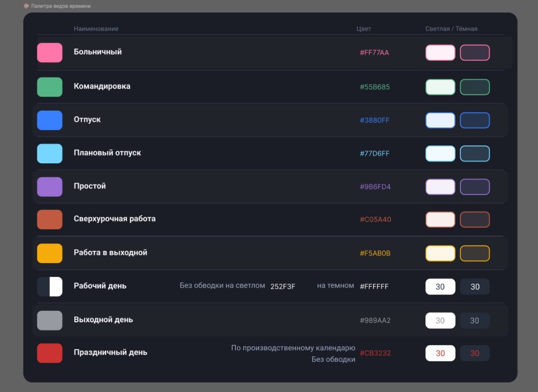The height and width of the screenshot is (392, 538).
Task: Select the label 'Простой'
Action: [89, 186]
